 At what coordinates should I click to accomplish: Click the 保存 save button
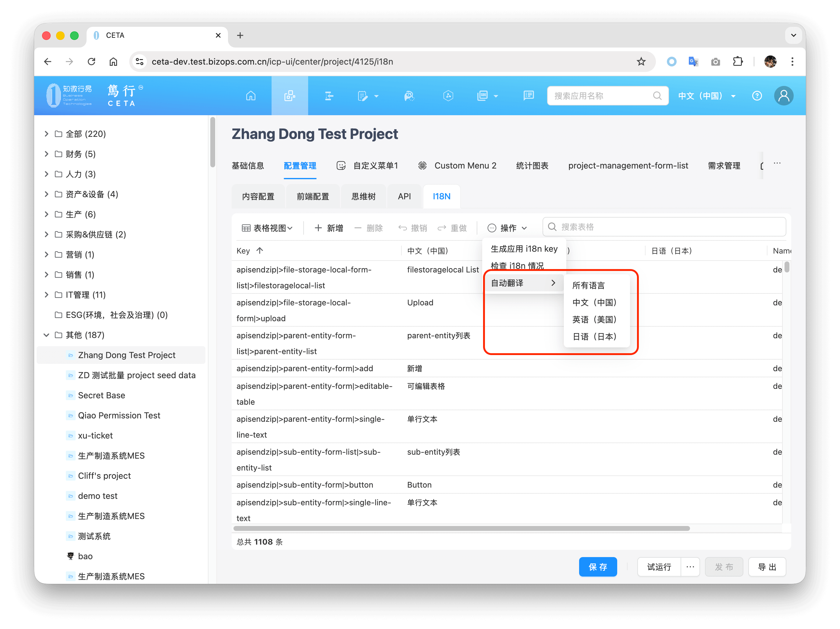[597, 567]
